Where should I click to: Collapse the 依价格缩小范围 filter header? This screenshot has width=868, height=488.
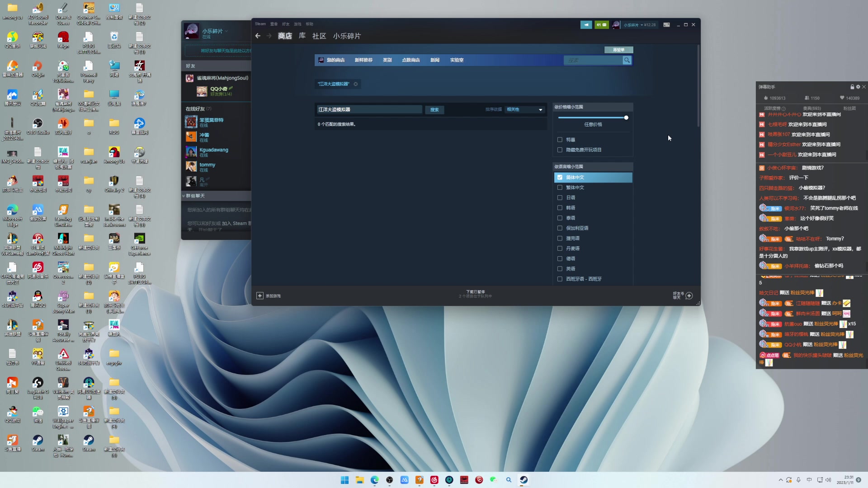click(593, 108)
